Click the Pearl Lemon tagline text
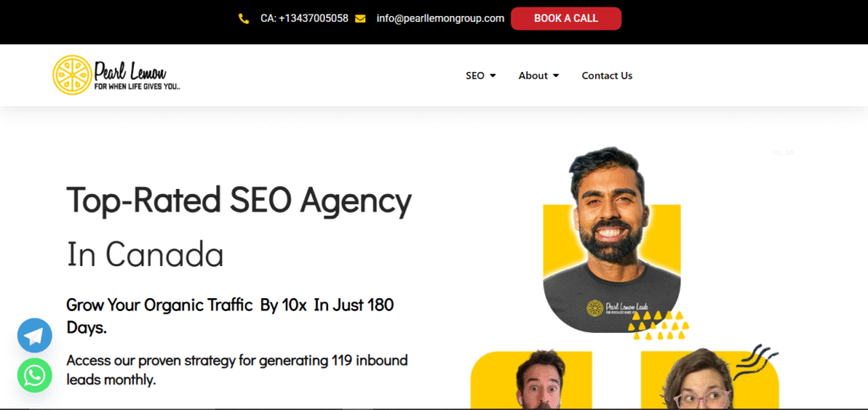The height and width of the screenshot is (410, 868). [136, 87]
